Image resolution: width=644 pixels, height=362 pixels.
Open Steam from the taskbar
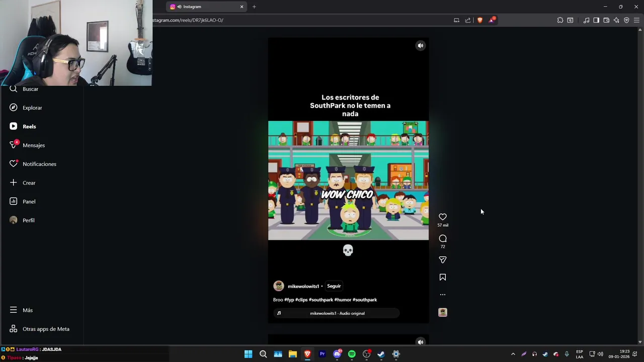tap(381, 354)
